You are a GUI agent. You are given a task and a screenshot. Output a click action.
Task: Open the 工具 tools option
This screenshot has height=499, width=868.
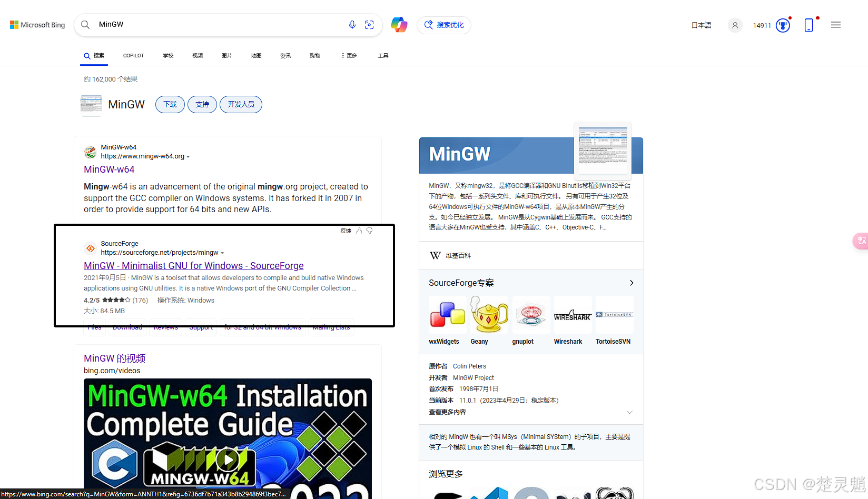(x=383, y=55)
